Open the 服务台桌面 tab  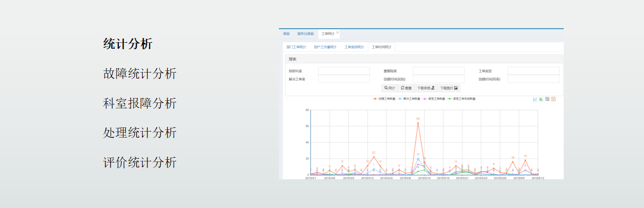pos(305,34)
